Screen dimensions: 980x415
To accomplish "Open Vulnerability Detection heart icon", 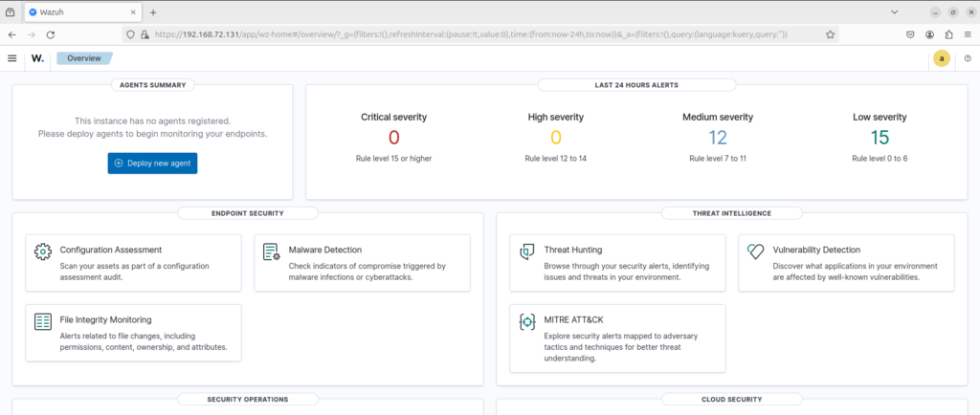I will pos(756,251).
